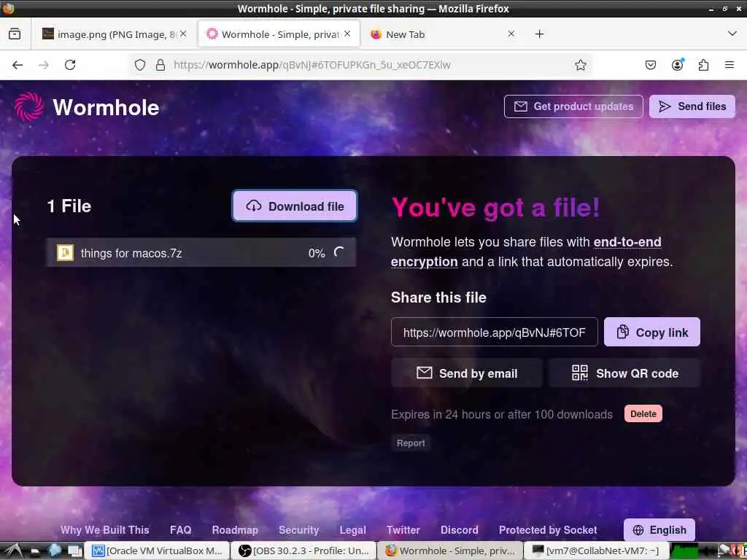
Task: Open Why We Built This link
Action: point(105,530)
